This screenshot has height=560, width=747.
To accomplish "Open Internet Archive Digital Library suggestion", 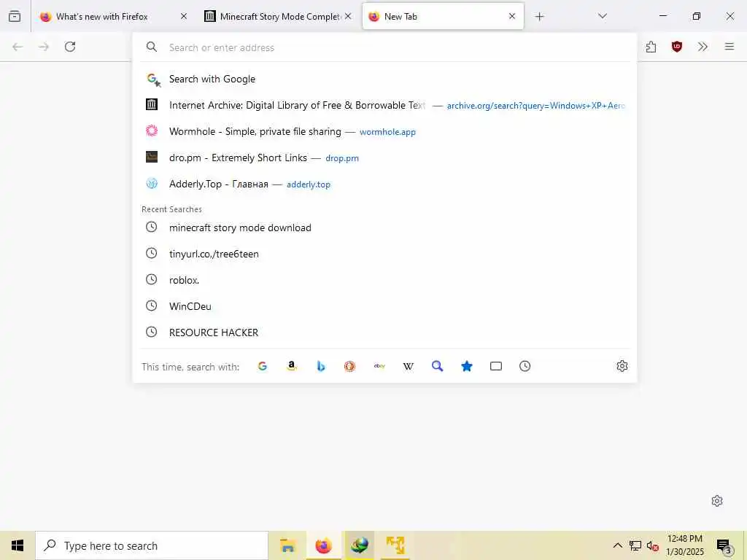I will coord(384,105).
